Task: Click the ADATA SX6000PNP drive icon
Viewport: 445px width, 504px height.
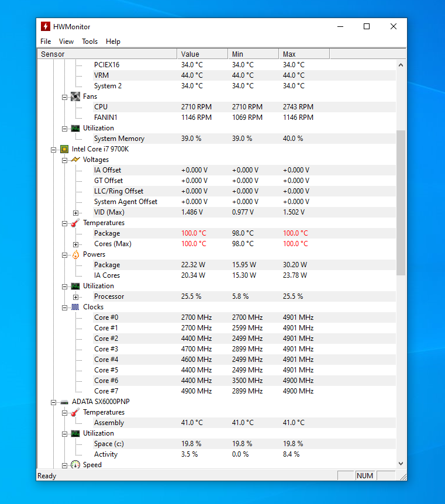Action: click(64, 402)
